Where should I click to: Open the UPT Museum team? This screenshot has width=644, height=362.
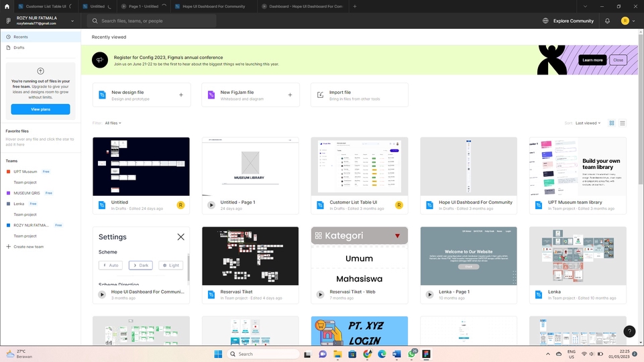coord(25,172)
